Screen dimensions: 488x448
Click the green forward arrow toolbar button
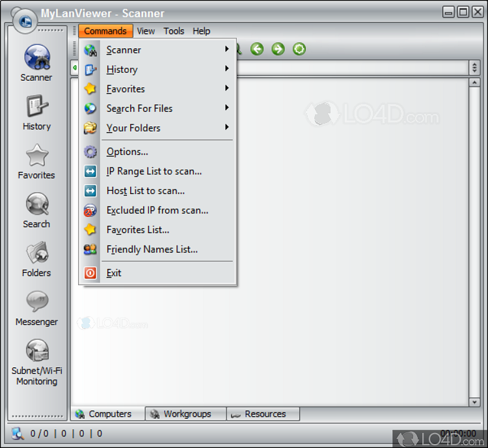pos(278,49)
